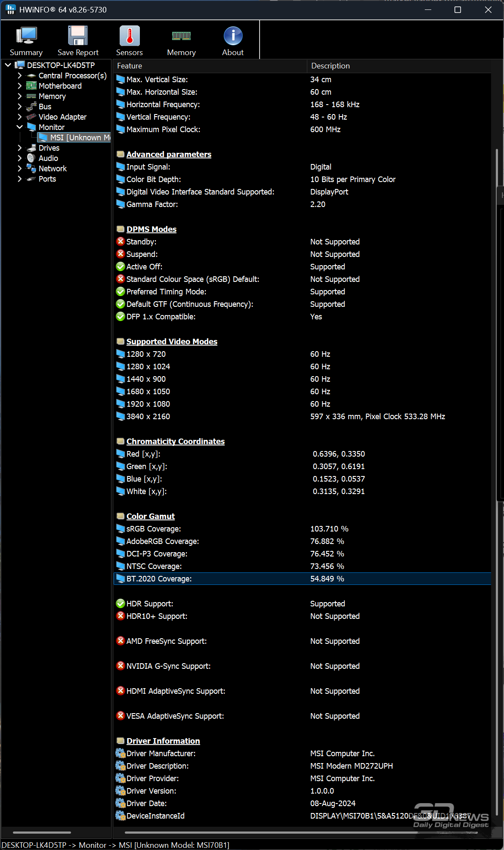This screenshot has height=850, width=504.
Task: Click the red X beside AMD FreeSync Support
Action: point(121,641)
